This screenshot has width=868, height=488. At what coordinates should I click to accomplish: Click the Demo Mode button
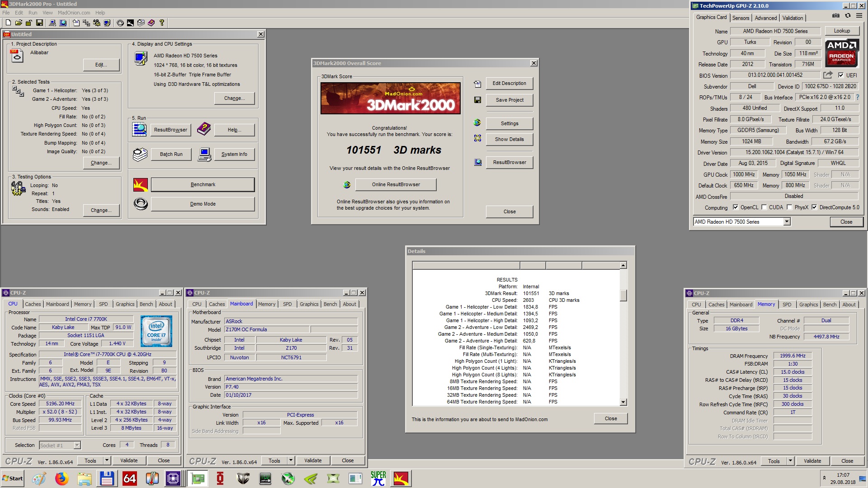point(203,204)
